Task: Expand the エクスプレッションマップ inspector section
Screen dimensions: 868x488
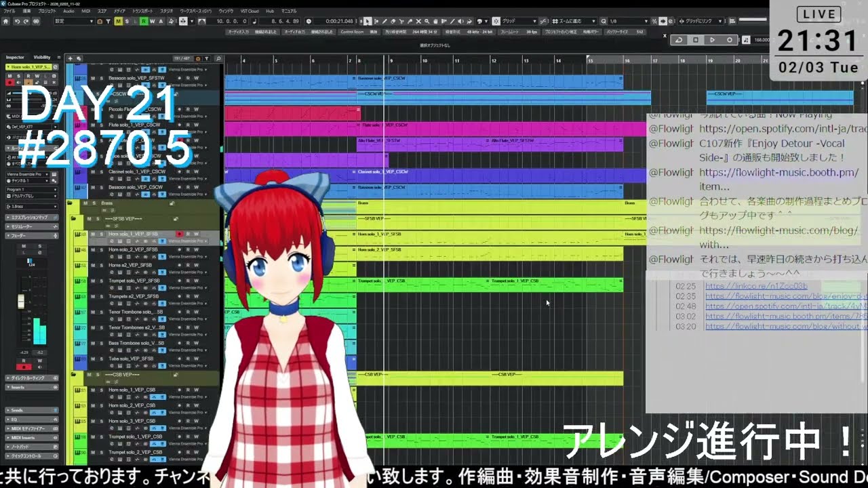Action: point(32,218)
